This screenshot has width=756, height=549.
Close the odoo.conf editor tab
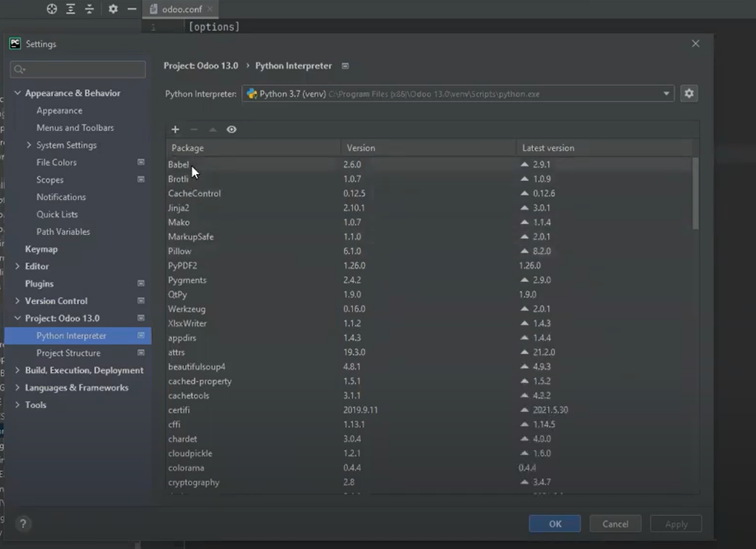[209, 8]
